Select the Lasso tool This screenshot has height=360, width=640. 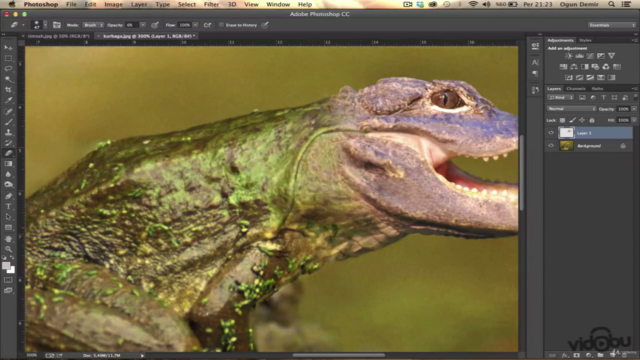coord(8,69)
